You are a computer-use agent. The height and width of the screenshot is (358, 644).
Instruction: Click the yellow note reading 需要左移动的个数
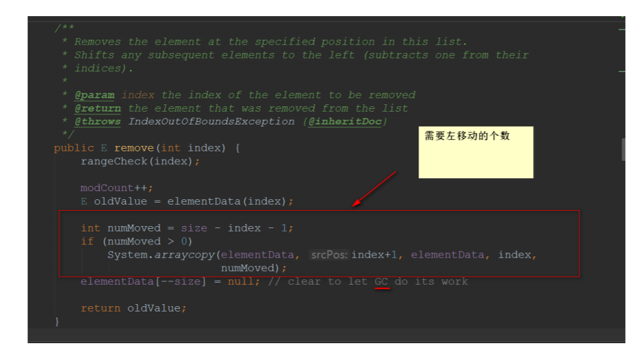click(x=476, y=152)
